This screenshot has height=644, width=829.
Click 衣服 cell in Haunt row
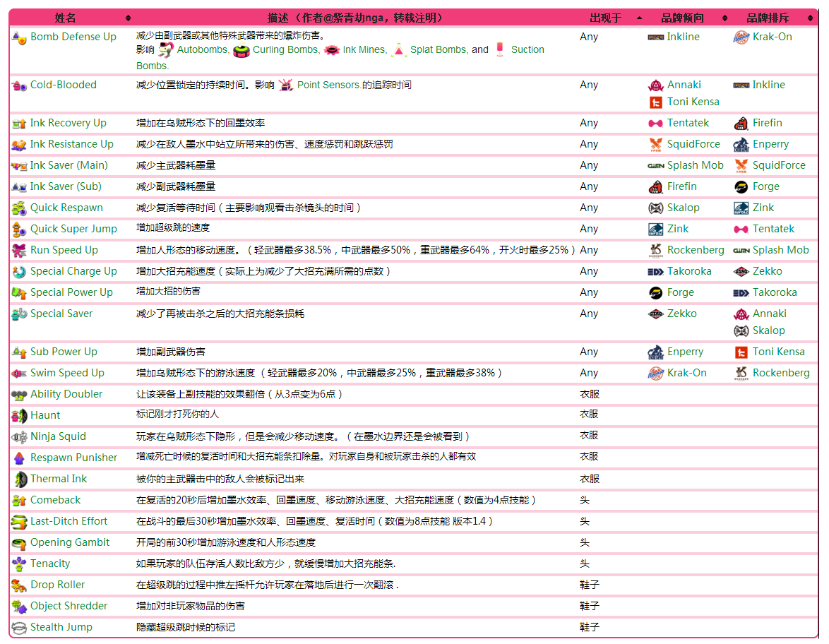(589, 414)
